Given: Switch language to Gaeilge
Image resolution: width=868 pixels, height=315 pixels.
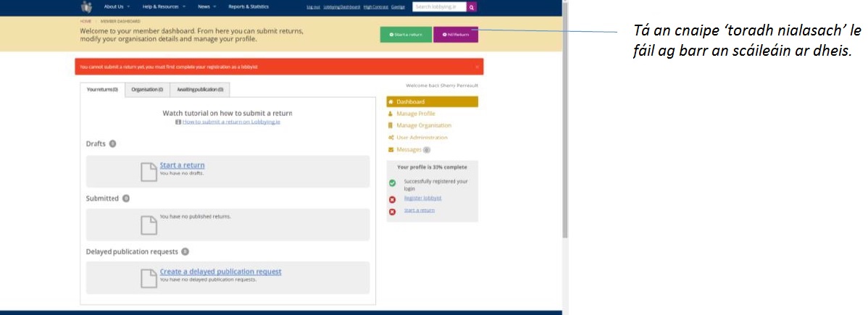Looking at the screenshot, I should click(x=398, y=7).
